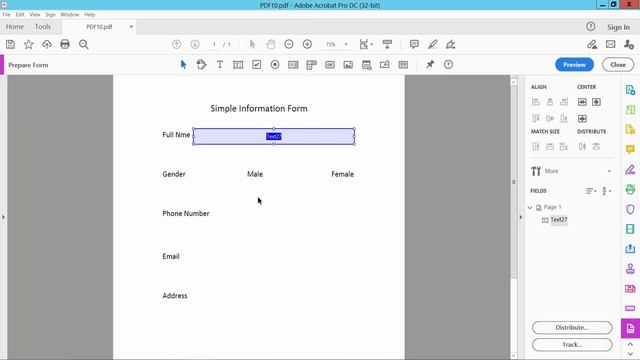Add a radio button form field

275,64
